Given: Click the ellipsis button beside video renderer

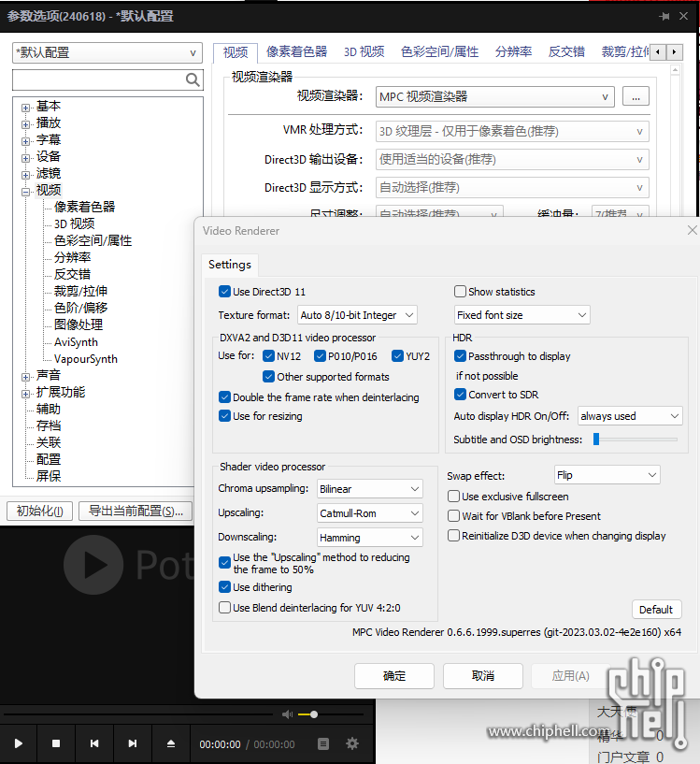Looking at the screenshot, I should tap(636, 96).
